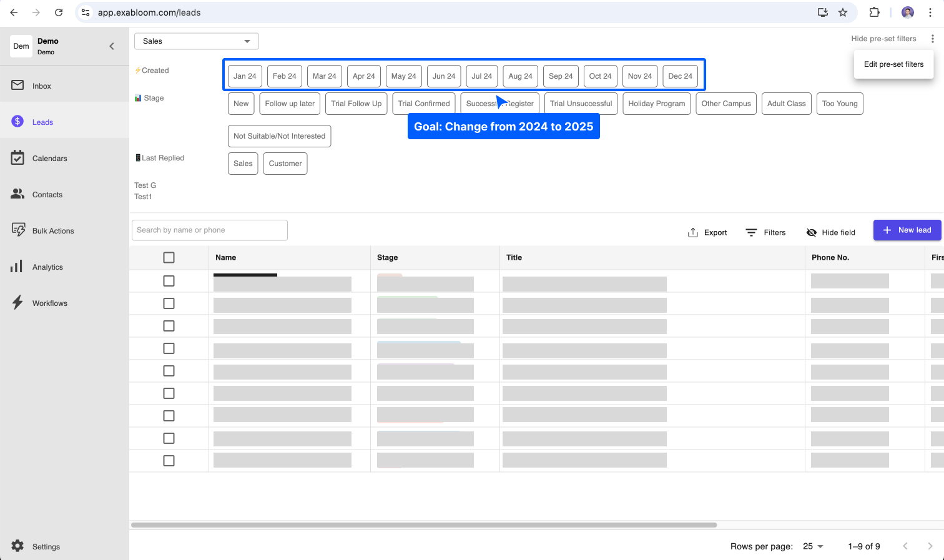Screen dimensions: 944x560
Task: Select Edit pre-set filters menu item
Action: click(893, 64)
